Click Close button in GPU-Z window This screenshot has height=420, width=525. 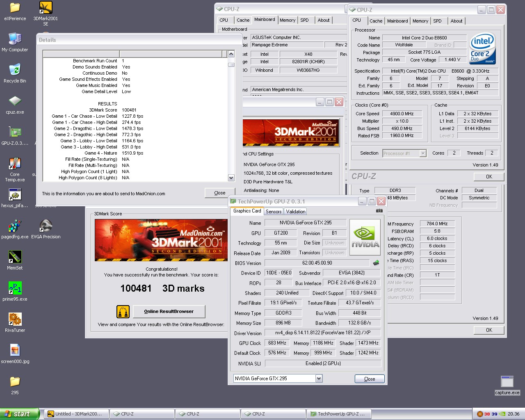[370, 379]
